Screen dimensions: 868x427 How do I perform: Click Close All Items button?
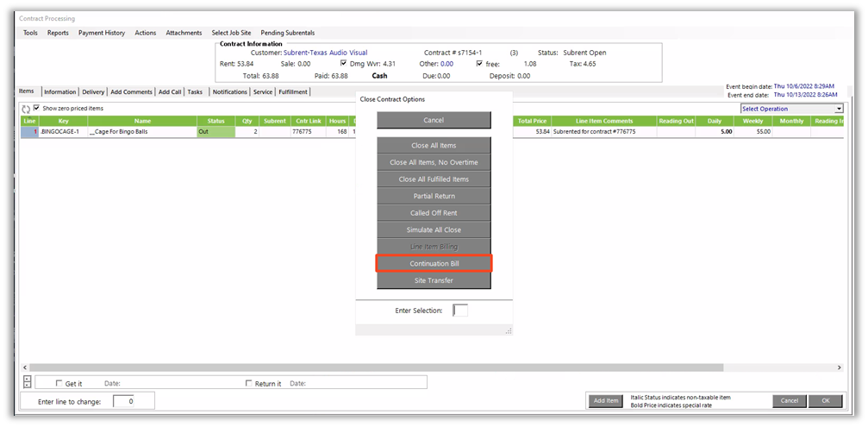(x=434, y=146)
